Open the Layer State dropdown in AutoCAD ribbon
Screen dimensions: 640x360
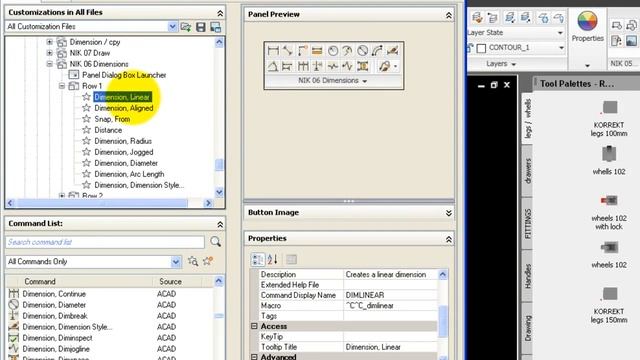(560, 33)
